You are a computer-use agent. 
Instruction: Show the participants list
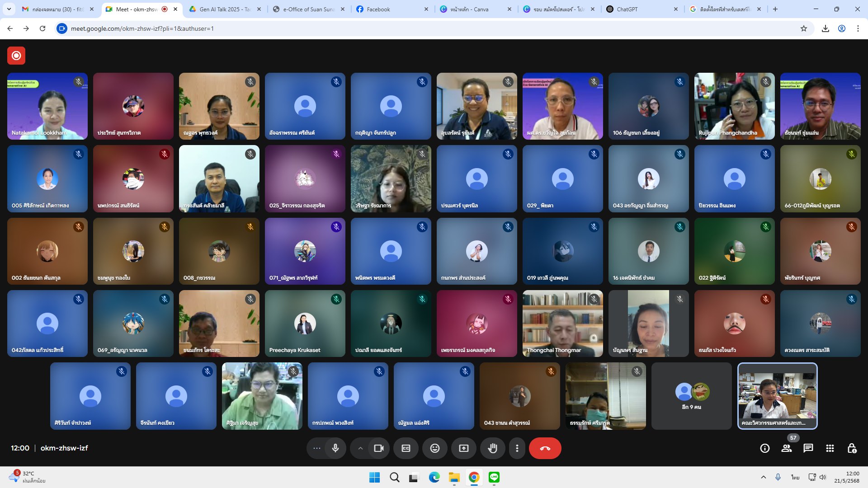[x=787, y=448]
